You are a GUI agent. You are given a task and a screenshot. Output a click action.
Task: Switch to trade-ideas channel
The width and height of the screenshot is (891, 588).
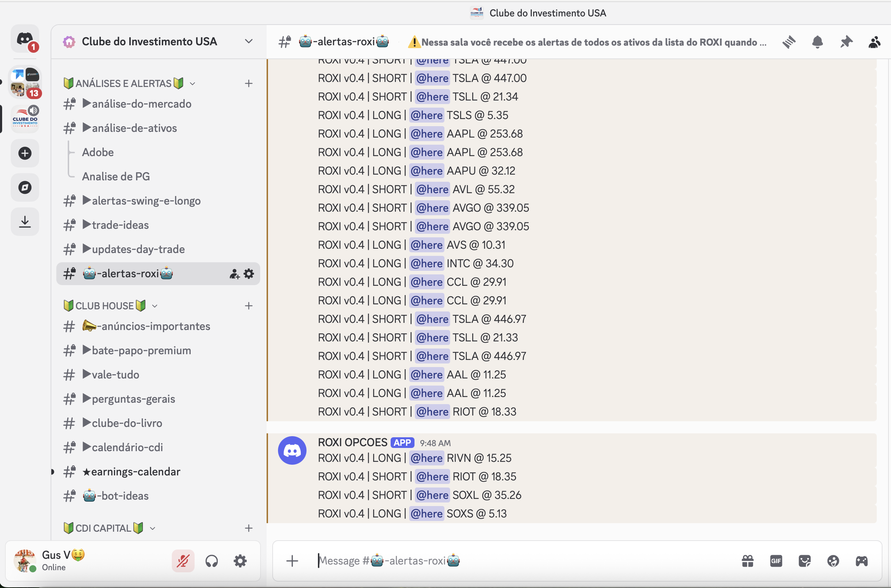(120, 225)
